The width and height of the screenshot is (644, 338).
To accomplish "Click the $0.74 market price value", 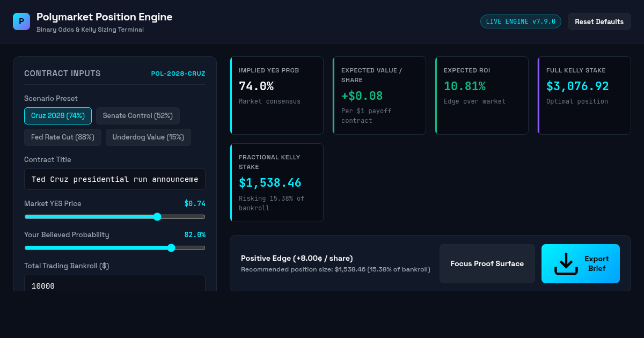I will pyautogui.click(x=195, y=203).
